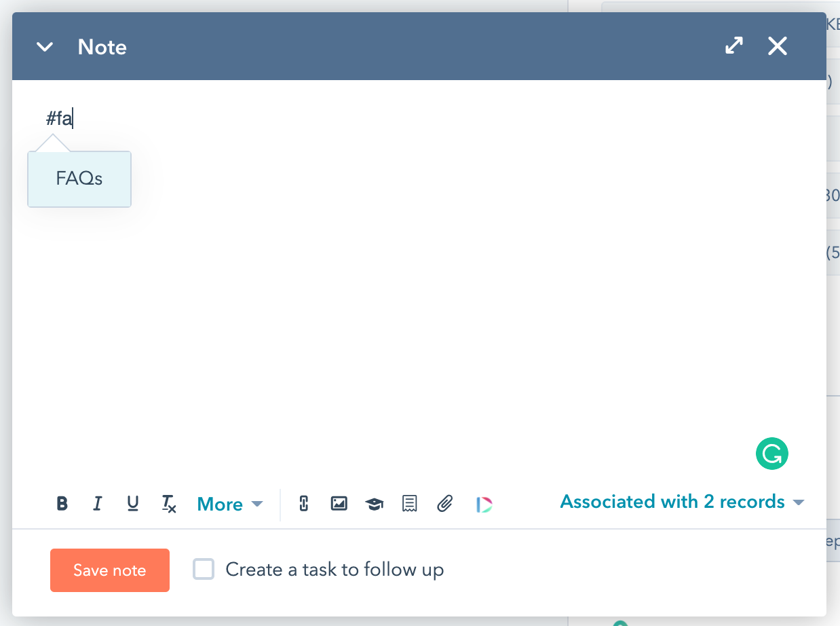Underline the note text
Image resolution: width=840 pixels, height=626 pixels.
[x=133, y=504]
